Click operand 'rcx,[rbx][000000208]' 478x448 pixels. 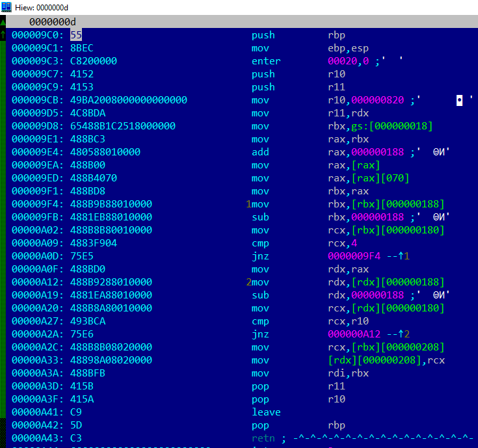386,347
